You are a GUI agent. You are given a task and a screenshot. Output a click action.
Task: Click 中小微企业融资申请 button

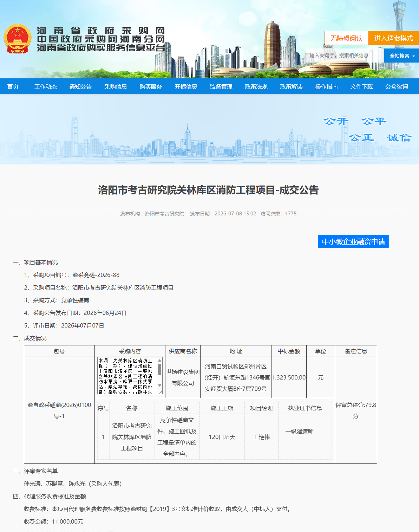coord(353,241)
